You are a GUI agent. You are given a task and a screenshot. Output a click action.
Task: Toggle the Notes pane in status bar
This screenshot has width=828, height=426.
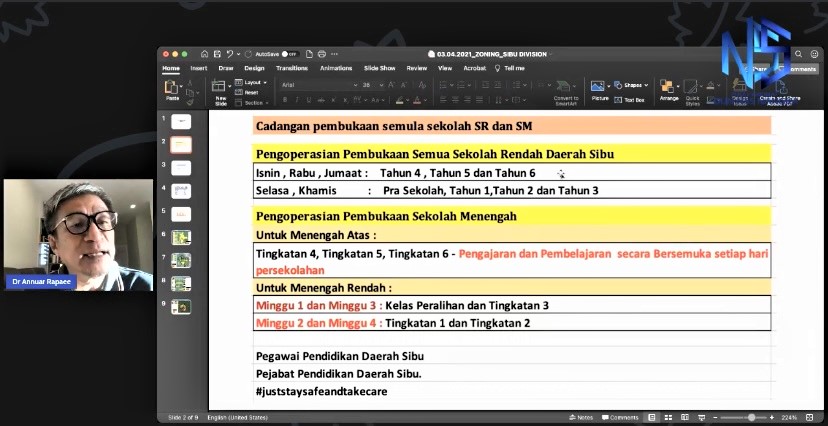point(581,418)
